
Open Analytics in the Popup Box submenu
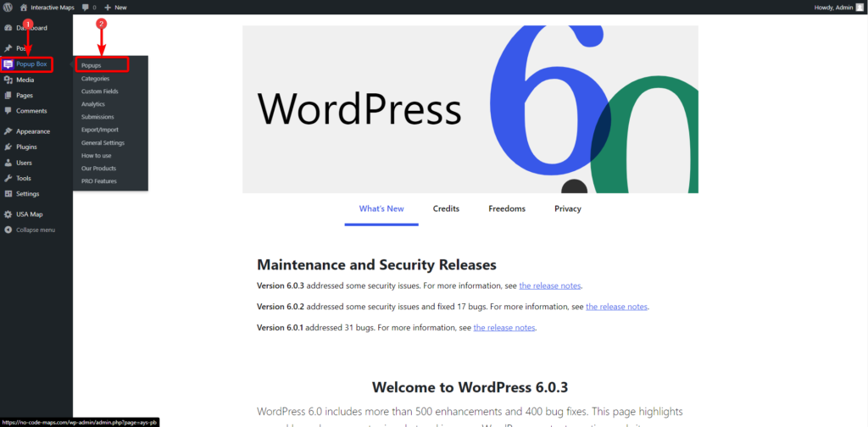[x=93, y=104]
